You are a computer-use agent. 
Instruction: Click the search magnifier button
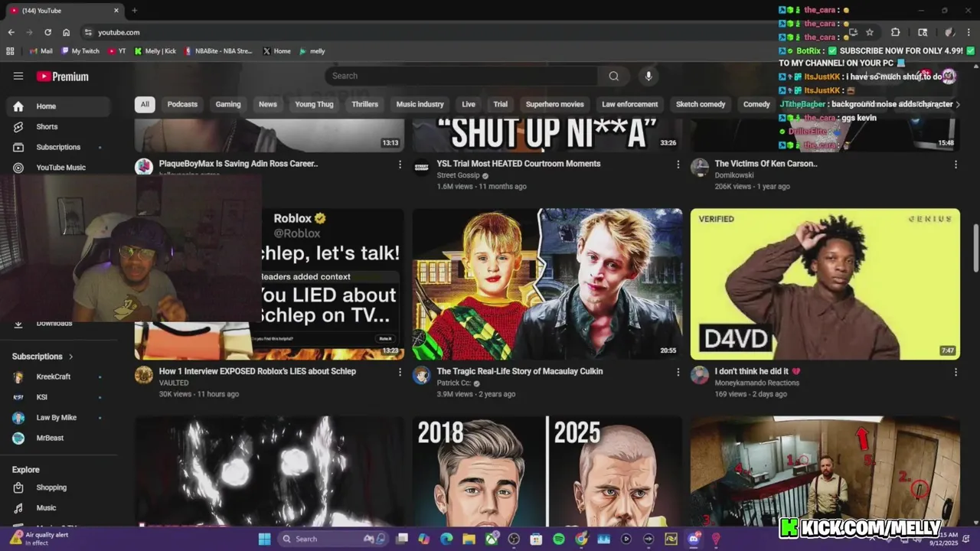(613, 76)
